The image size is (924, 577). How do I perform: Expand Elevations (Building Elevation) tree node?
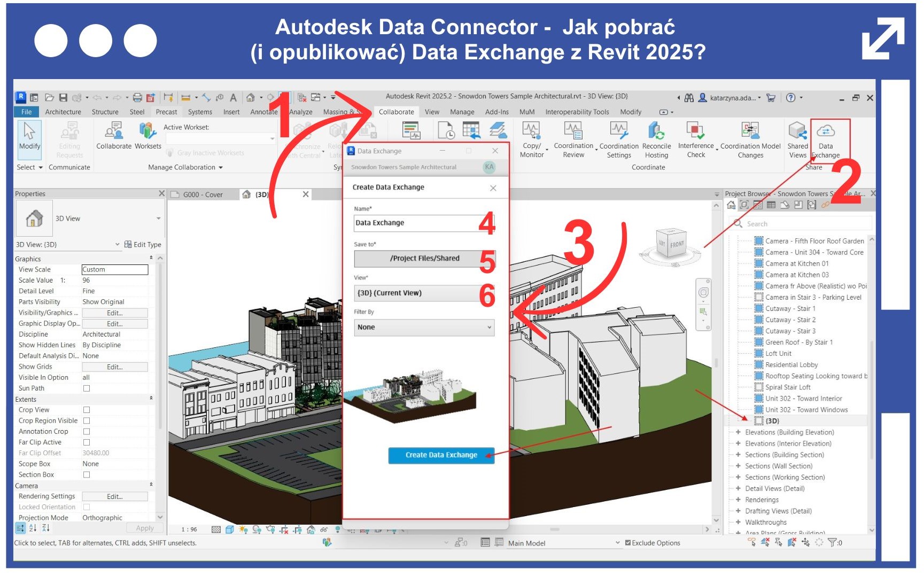pos(738,432)
